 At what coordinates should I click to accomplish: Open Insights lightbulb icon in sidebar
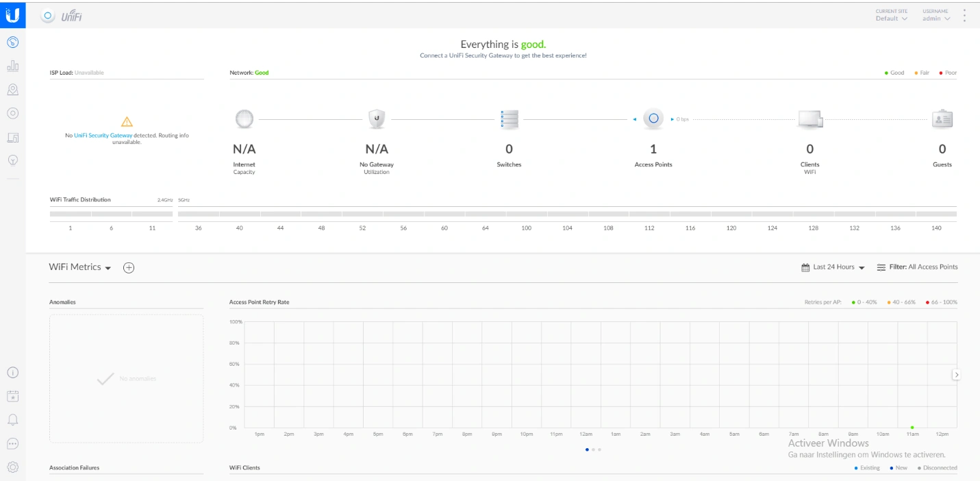[12, 160]
